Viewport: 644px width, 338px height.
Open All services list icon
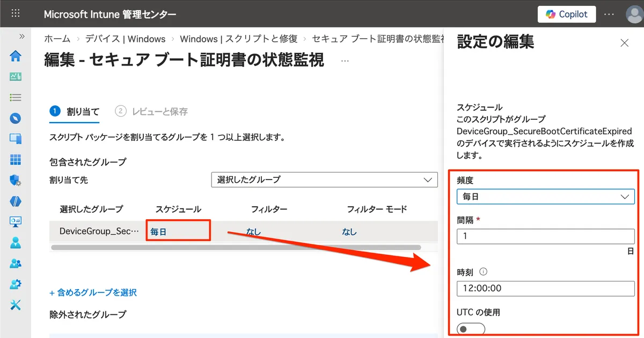[16, 97]
